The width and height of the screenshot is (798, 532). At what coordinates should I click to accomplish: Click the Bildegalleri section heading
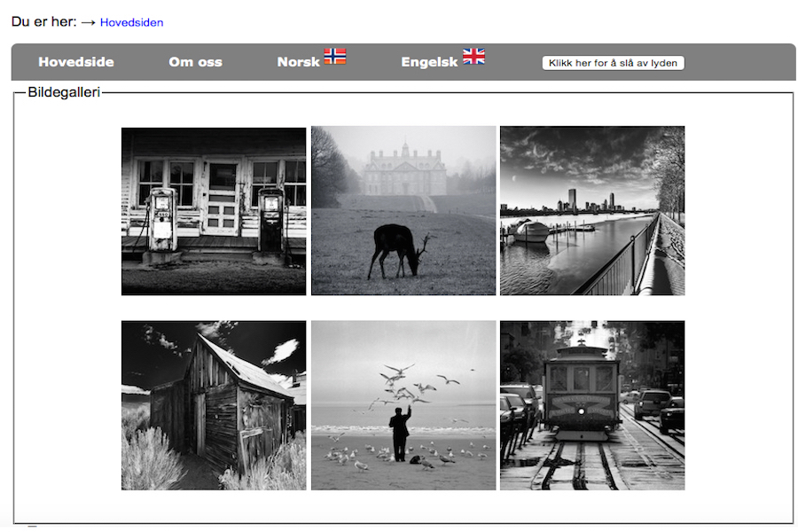pos(64,91)
